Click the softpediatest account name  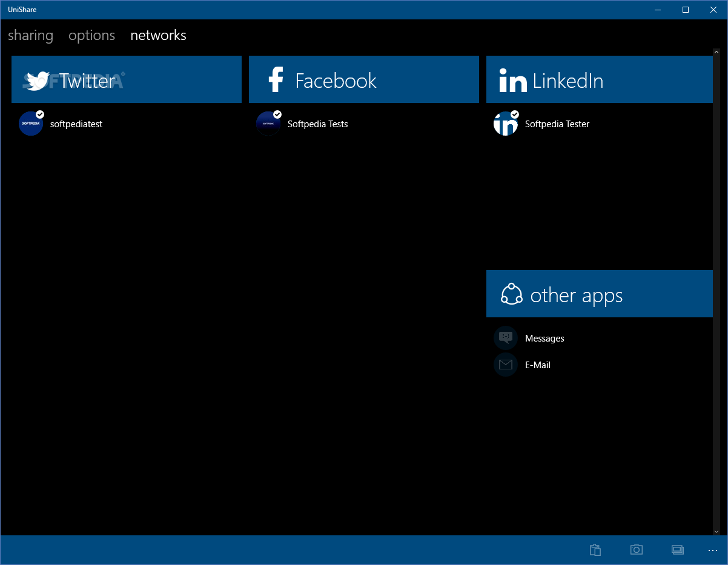[x=76, y=124]
